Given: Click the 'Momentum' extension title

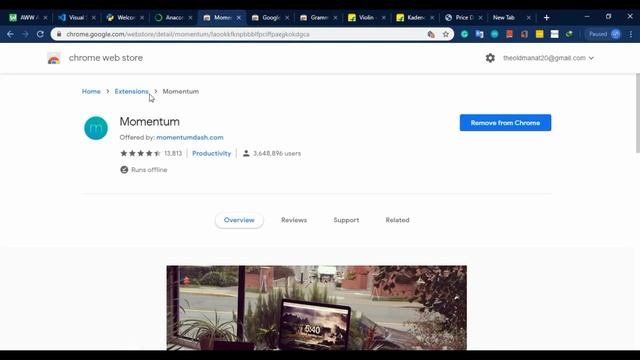Looking at the screenshot, I should coord(149,122).
